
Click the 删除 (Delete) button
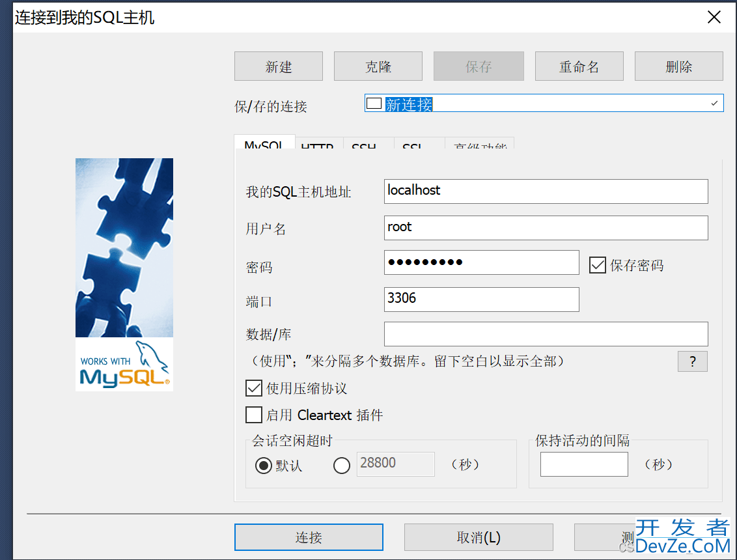coord(678,66)
